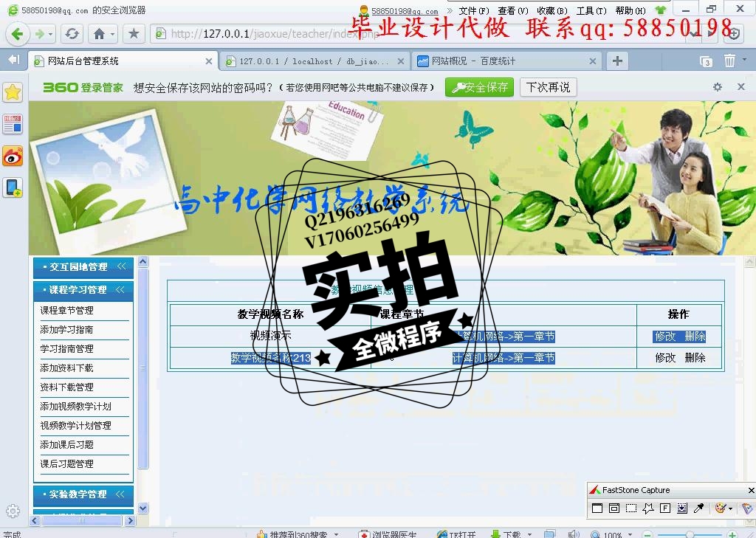756x538 pixels.
Task: Select FastStone Capture active window tool
Action: click(x=597, y=508)
